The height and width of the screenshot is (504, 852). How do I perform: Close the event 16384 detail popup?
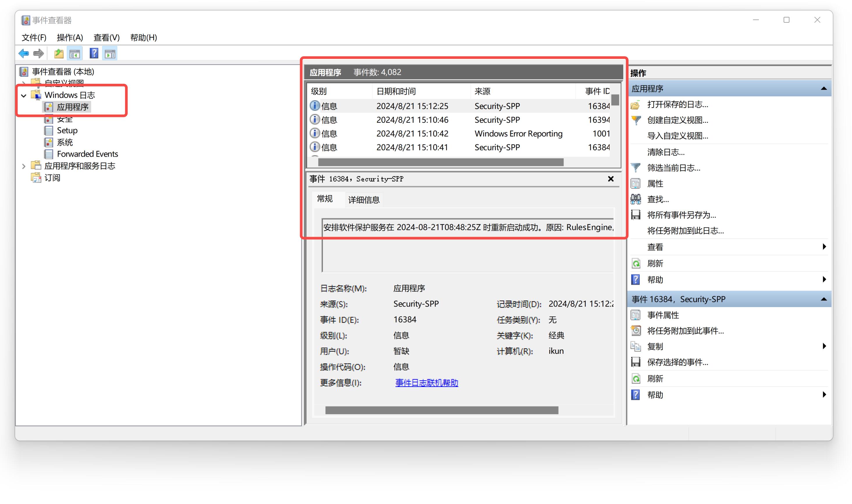(x=611, y=179)
